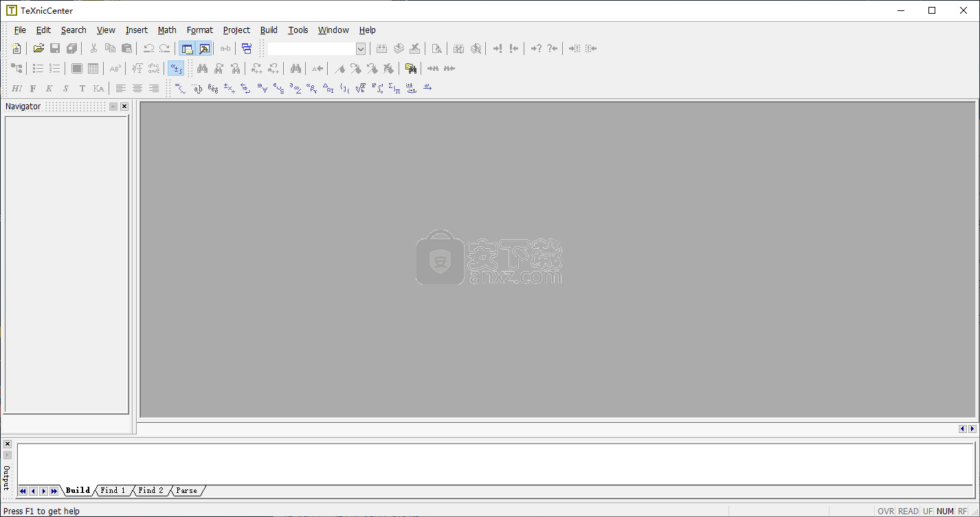Toggle the Output pane hammer button

[204, 49]
